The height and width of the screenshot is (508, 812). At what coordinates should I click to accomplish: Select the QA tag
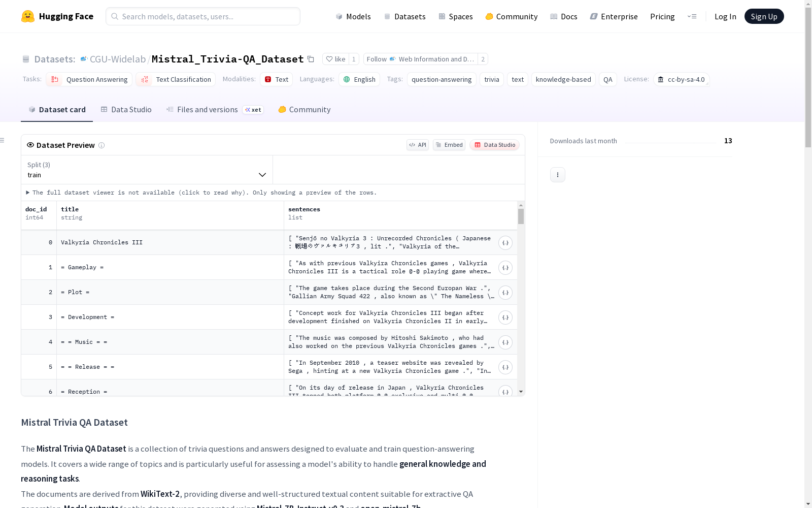click(x=608, y=79)
